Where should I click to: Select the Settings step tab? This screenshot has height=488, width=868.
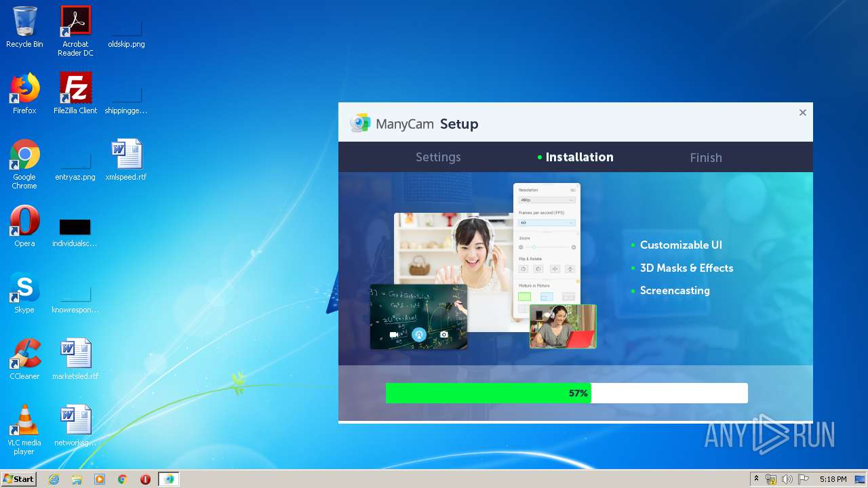pos(438,157)
